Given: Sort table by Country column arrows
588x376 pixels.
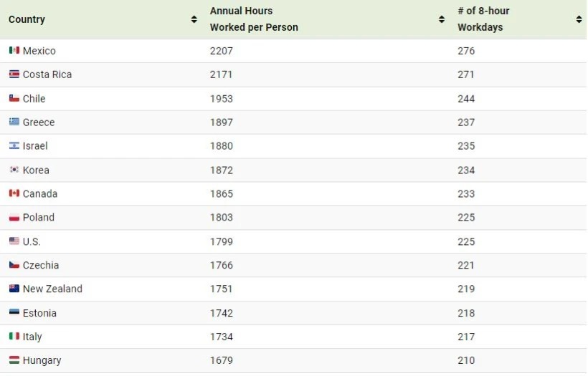Looking at the screenshot, I should click(194, 19).
